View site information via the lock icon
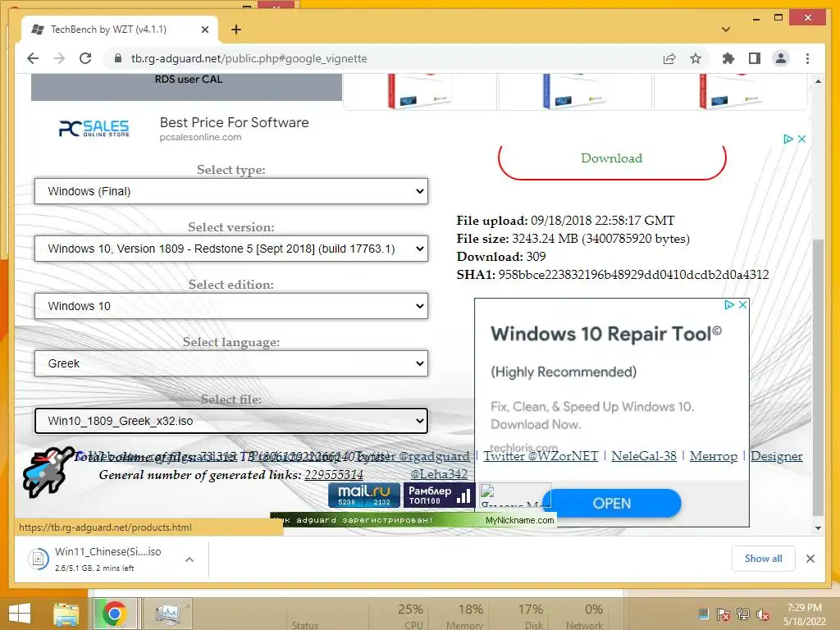The width and height of the screenshot is (840, 630). (x=118, y=58)
